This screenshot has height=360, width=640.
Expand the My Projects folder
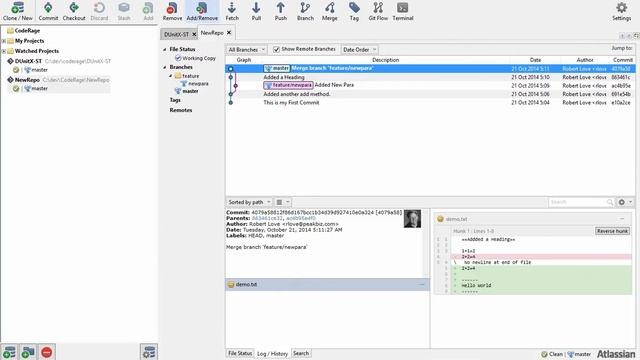click(4, 41)
